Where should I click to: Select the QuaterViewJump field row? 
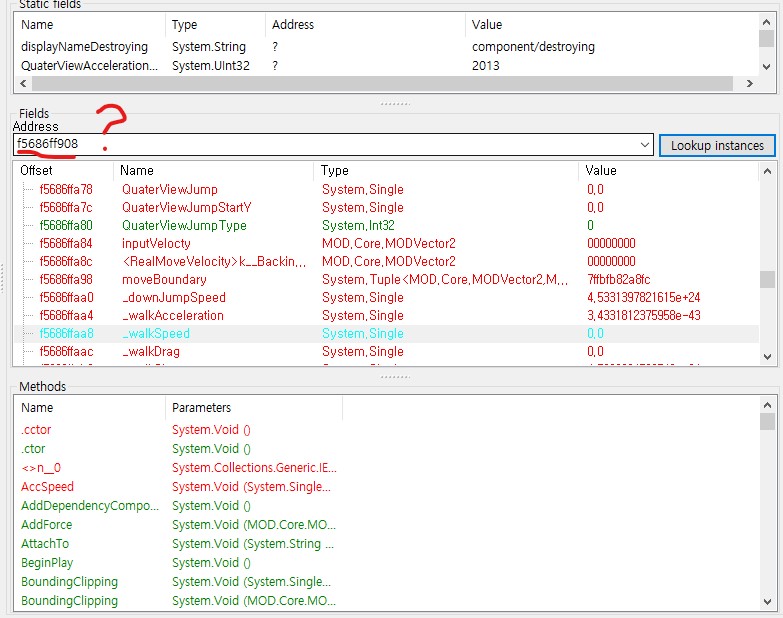[x=169, y=189]
